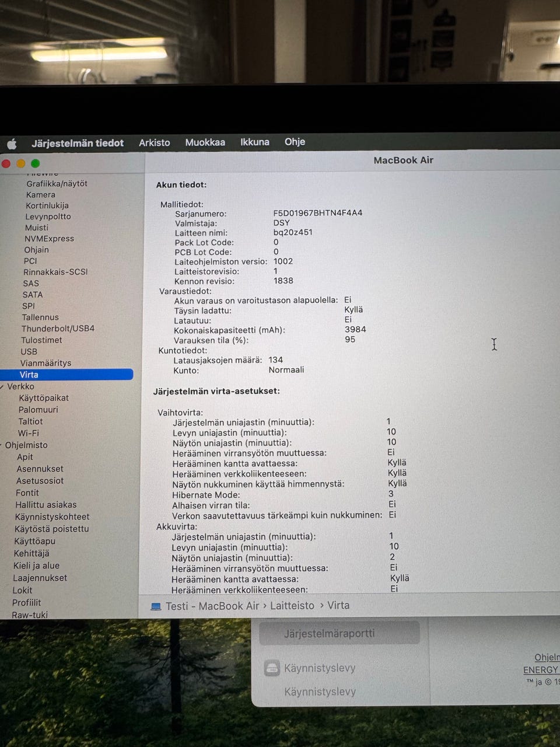Select the highlighted Virta row

(66, 375)
